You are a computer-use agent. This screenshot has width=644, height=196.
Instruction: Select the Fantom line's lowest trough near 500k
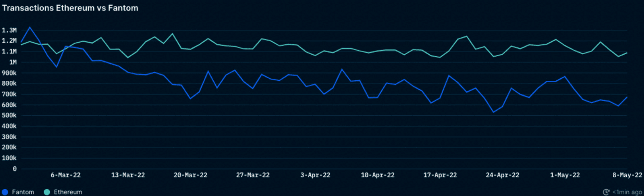pos(493,112)
